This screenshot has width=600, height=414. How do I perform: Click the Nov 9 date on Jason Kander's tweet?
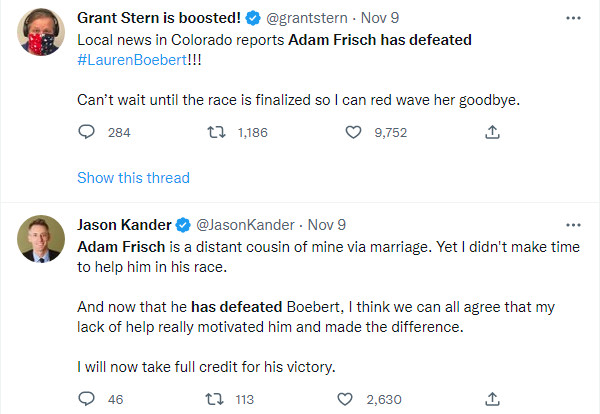pos(326,225)
